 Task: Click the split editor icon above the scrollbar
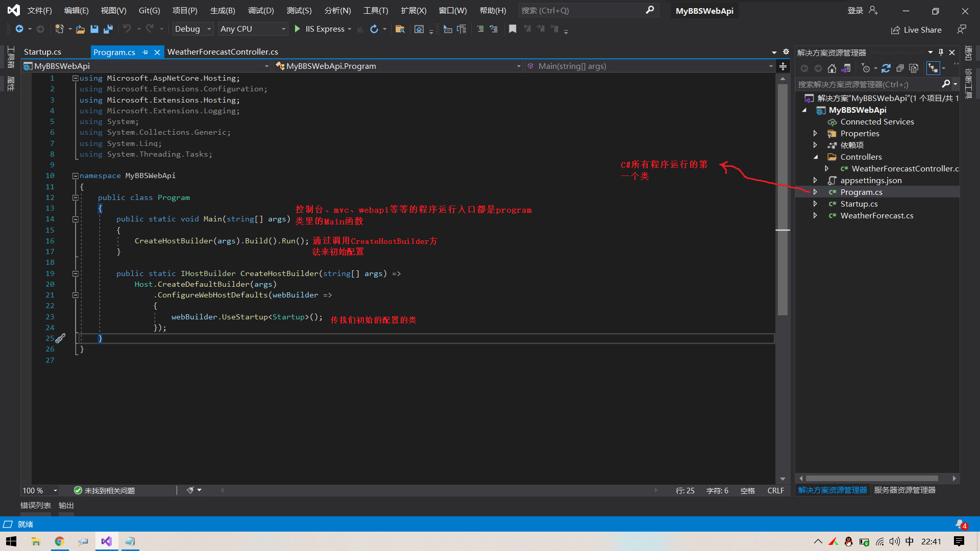(x=783, y=66)
